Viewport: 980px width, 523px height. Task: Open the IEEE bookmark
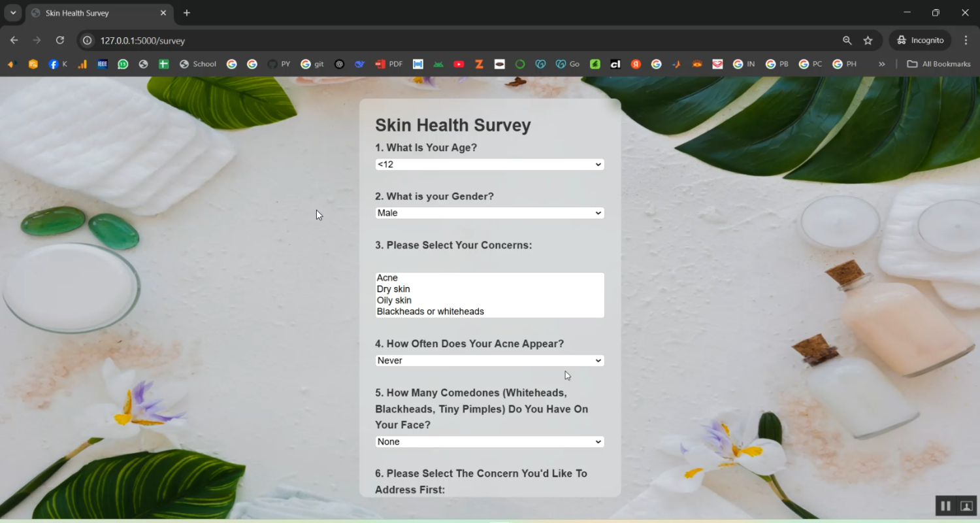[103, 64]
